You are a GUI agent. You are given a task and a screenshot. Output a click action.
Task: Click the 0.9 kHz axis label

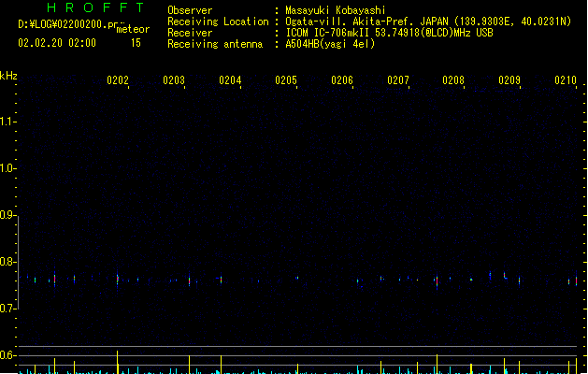(7, 215)
